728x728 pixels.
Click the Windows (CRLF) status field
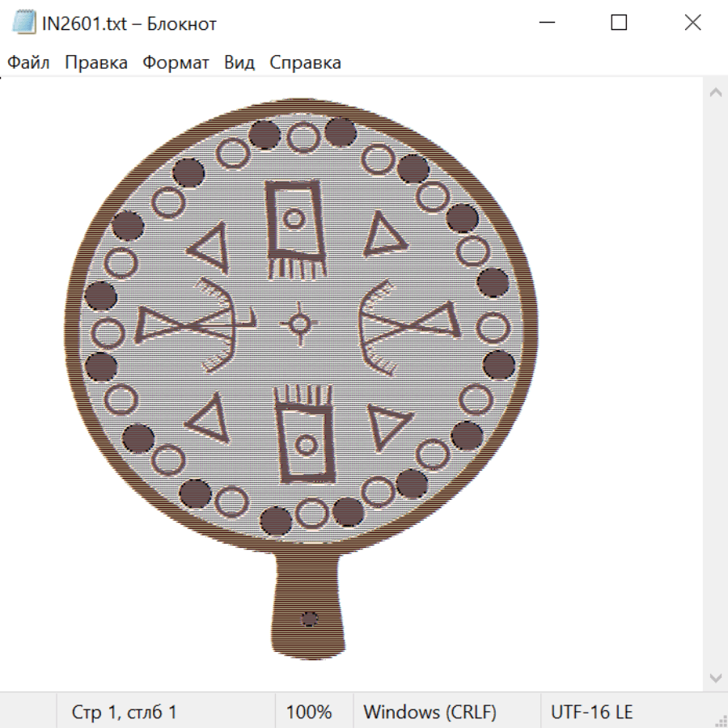[x=430, y=712]
